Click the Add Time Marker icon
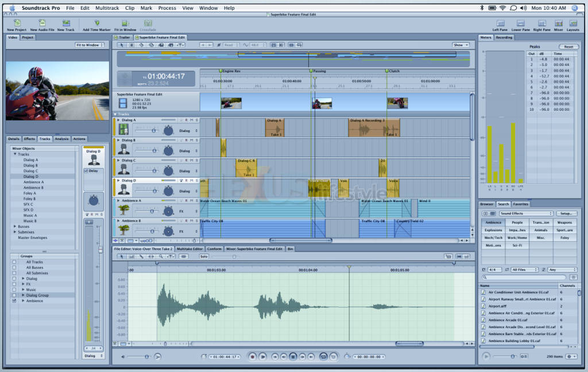Screen dimensions: 588x372 coord(96,23)
